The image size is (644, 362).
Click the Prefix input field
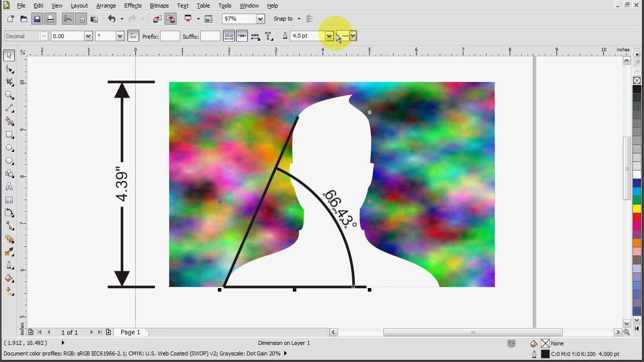pos(170,36)
